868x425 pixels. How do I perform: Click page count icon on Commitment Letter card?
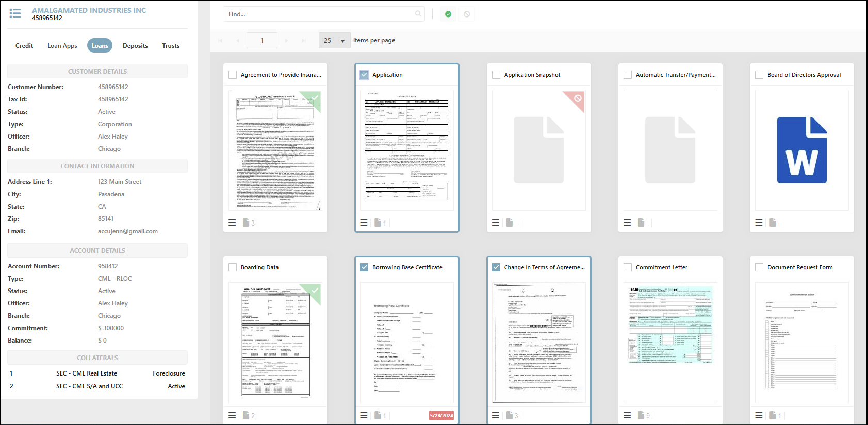coord(641,415)
